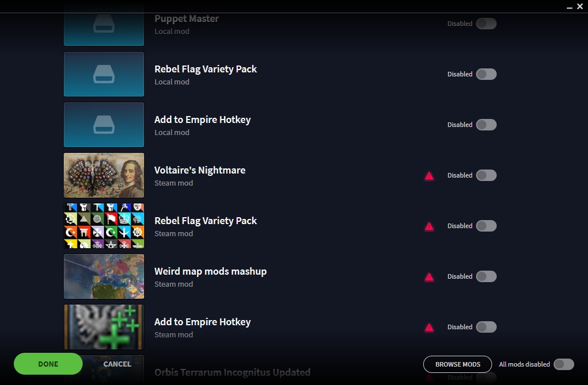Viewport: 588px width, 385px height.
Task: Open BROWSE MODS
Action: (458, 364)
